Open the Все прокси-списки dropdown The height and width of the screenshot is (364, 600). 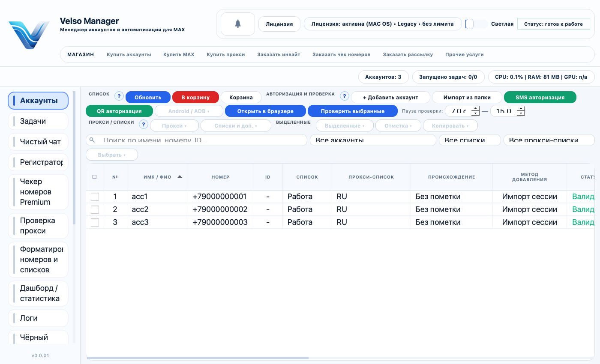point(549,140)
